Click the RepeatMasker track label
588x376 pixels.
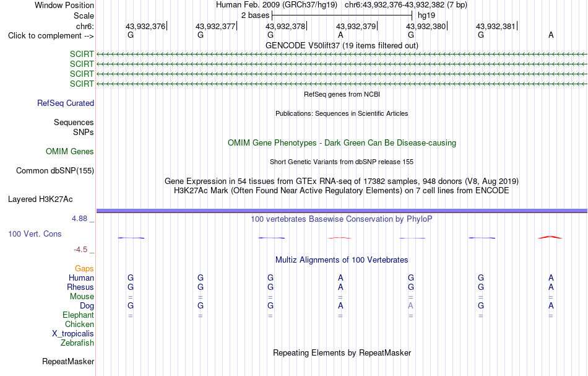point(68,361)
